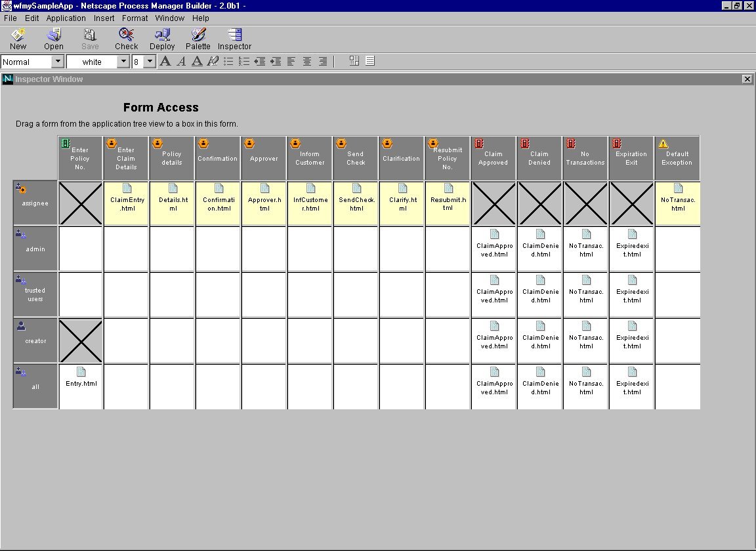Select NoTransac.html in the assignee row
Image resolution: width=756 pixels, height=551 pixels.
678,203
